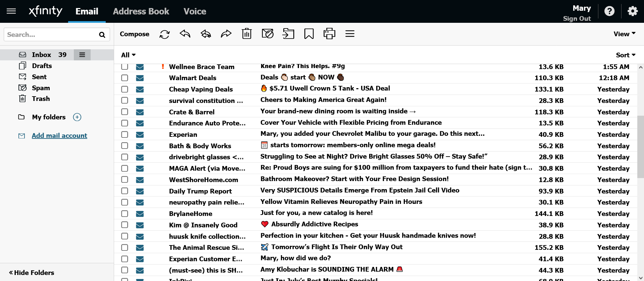Open the View dropdown
Screen dimensions: 644x281
(625, 34)
